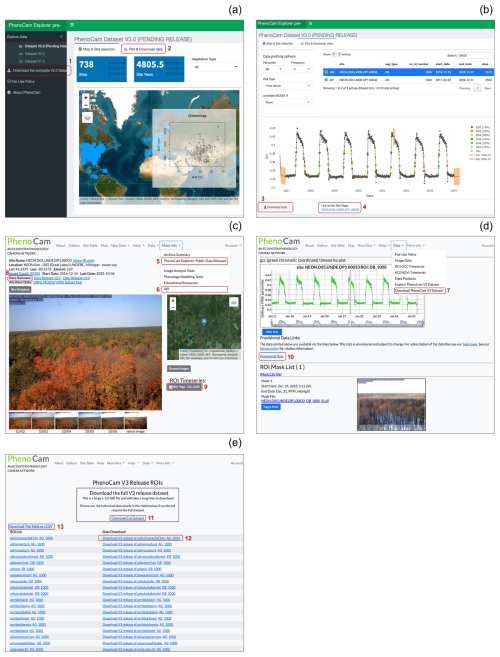Open the Show entries selector in panel (b)

336,54
